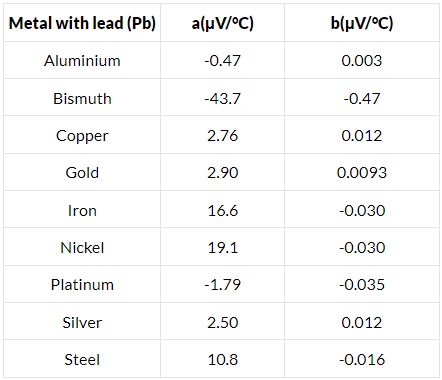Click Nickel's a value 19.1
The image size is (442, 380).
point(223,248)
